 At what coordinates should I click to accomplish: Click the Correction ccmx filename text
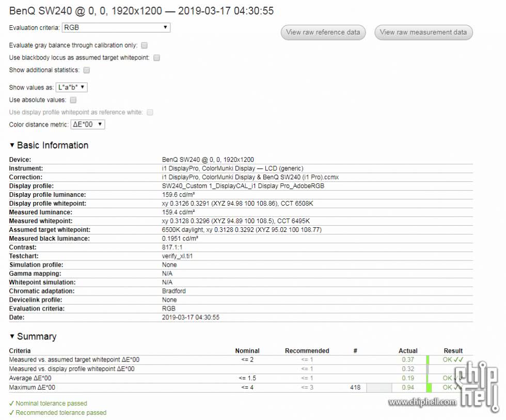click(250, 177)
